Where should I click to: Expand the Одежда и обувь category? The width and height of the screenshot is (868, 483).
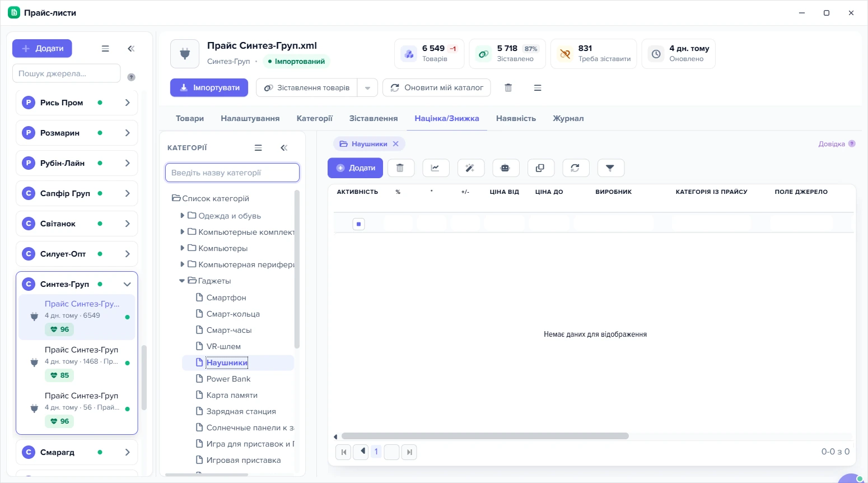[182, 216]
